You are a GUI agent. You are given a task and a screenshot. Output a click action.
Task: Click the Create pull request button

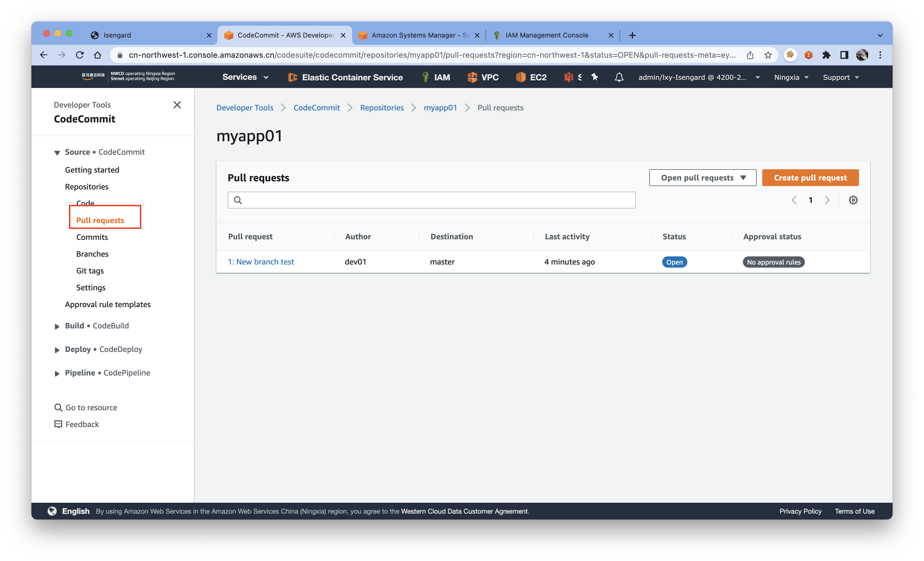[810, 178]
